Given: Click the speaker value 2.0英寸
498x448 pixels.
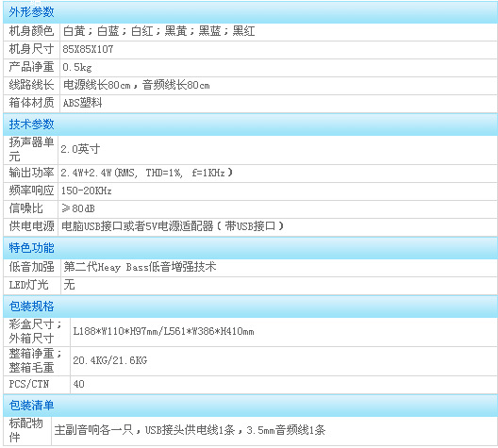Looking at the screenshot, I should coord(80,149).
